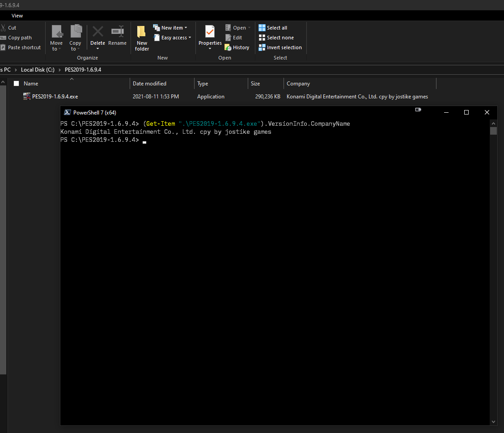The width and height of the screenshot is (504, 433).
Task: Expand the Open button dropdown arrow
Action: point(250,28)
